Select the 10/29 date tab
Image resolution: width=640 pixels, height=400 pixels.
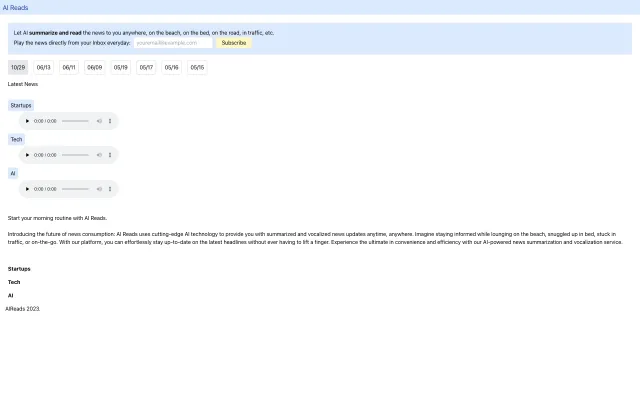[x=18, y=68]
